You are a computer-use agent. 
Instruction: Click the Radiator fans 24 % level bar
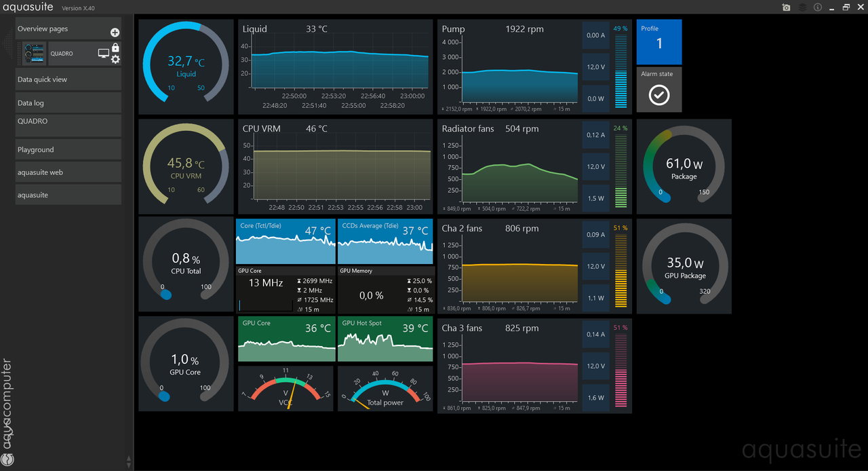pyautogui.click(x=620, y=171)
